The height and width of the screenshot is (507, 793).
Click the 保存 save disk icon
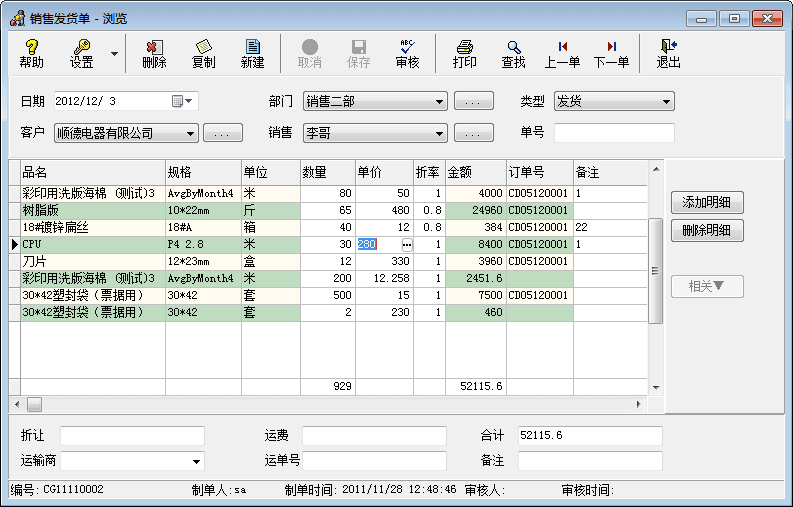pyautogui.click(x=359, y=54)
